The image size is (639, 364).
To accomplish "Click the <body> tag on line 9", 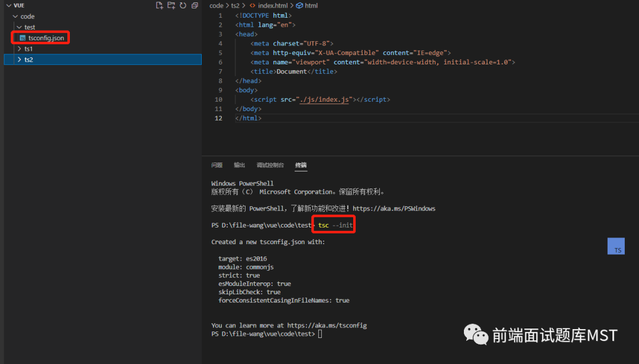I will click(246, 90).
